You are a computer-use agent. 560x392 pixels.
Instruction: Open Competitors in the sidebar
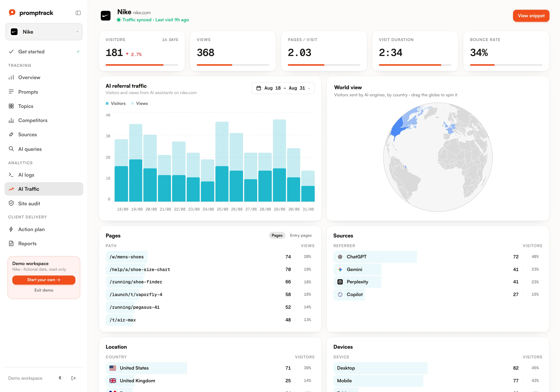(44, 120)
